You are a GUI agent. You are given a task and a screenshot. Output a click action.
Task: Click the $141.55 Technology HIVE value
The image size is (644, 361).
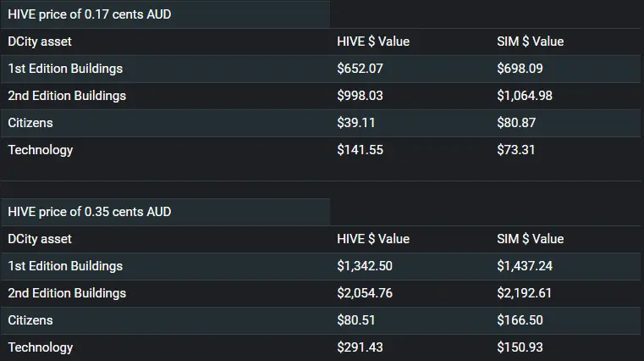tap(361, 150)
